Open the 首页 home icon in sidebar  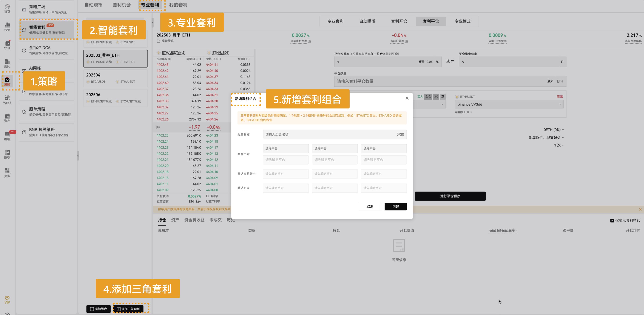(x=7, y=8)
